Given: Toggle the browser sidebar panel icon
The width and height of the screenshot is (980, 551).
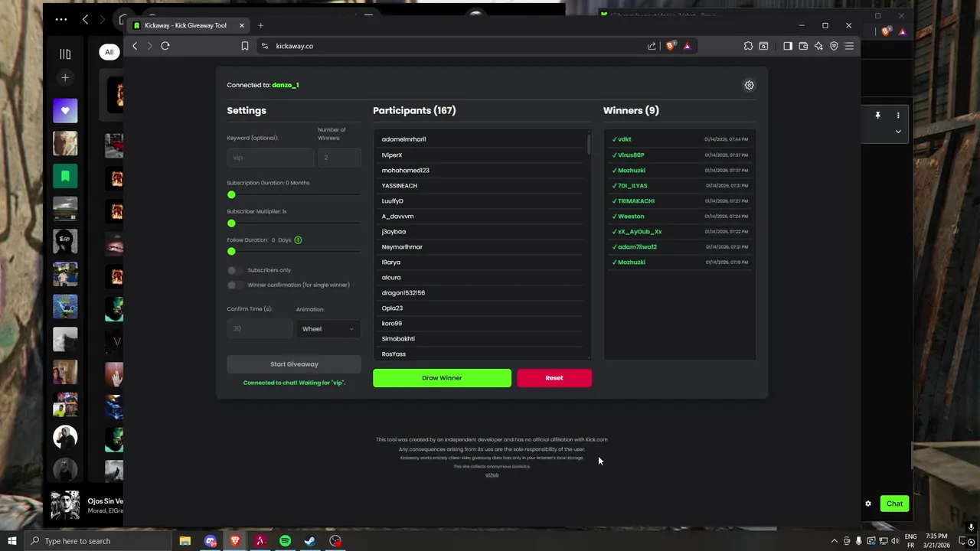Looking at the screenshot, I should click(787, 46).
